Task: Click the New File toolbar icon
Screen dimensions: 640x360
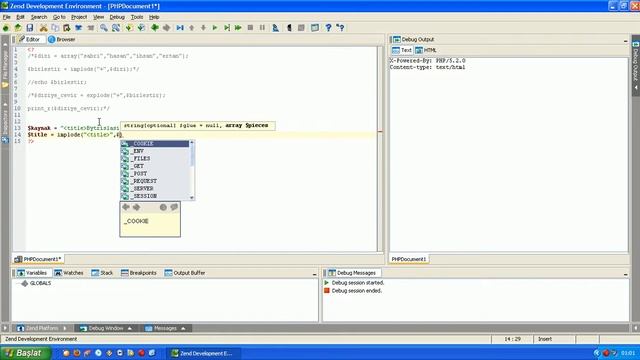Action: (x=6, y=28)
